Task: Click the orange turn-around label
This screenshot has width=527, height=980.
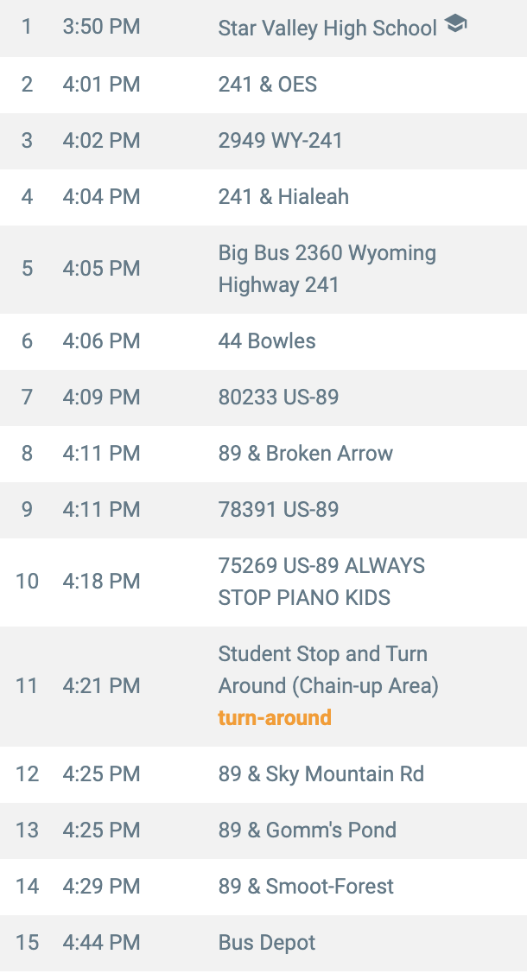Action: 275,718
